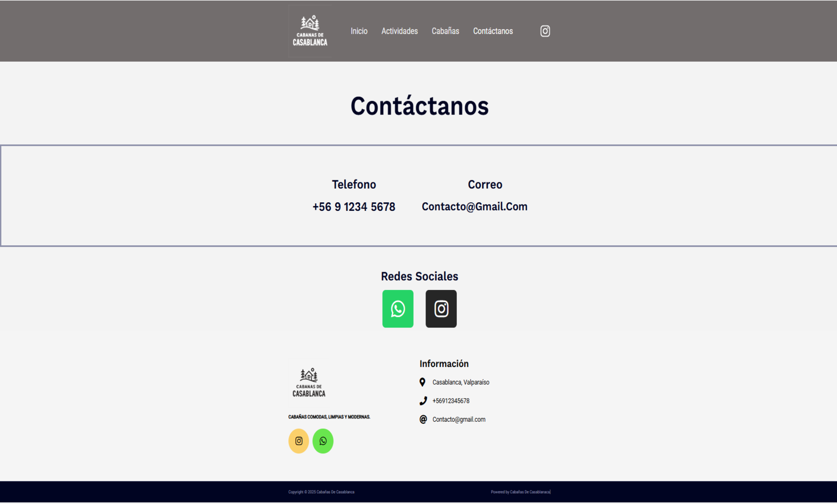
Task: Click the Casablanca, Valparaíso address text
Action: [460, 382]
